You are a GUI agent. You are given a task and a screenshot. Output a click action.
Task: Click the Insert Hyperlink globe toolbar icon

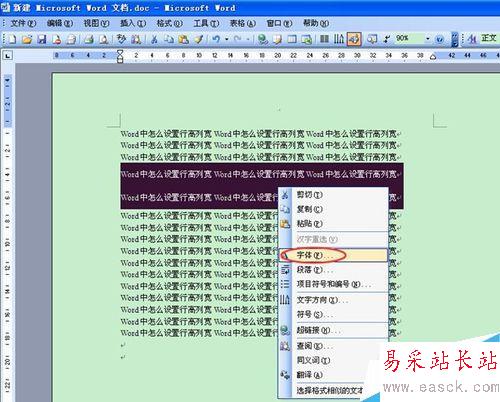pyautogui.click(x=263, y=39)
